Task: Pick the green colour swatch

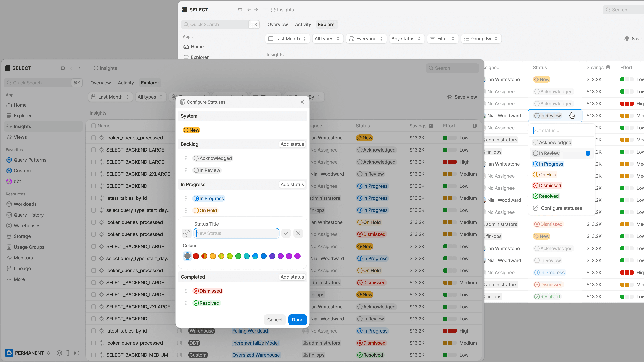Action: pyautogui.click(x=238, y=256)
